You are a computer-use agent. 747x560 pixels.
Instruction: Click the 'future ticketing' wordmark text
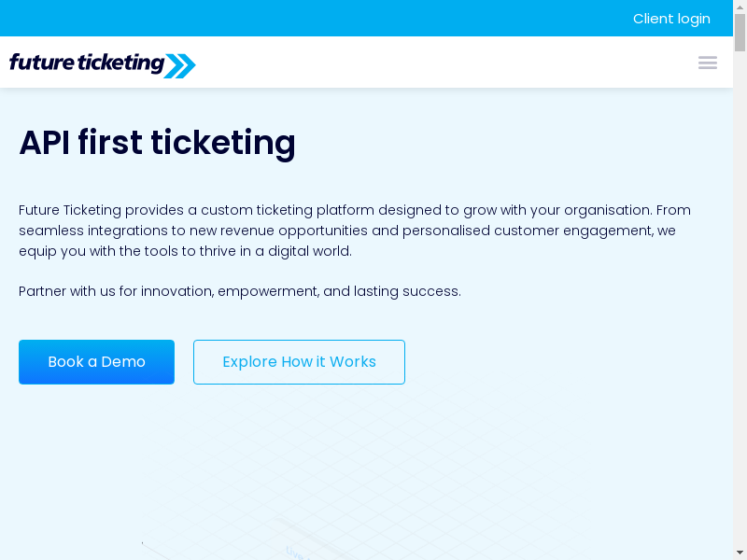click(86, 63)
